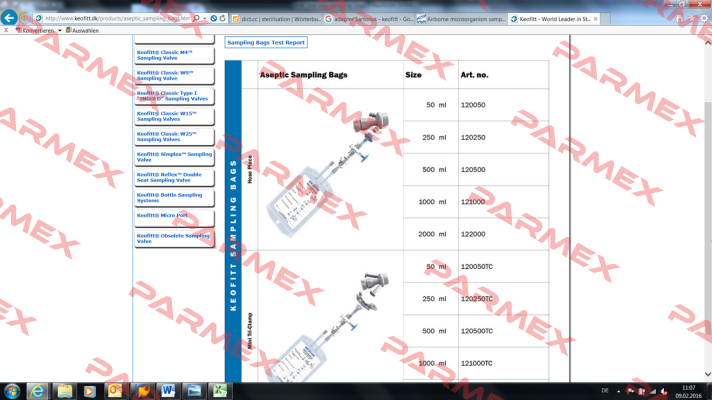Open the browser Tools gear icon
Image resolution: width=712 pixels, height=400 pixels.
click(704, 18)
